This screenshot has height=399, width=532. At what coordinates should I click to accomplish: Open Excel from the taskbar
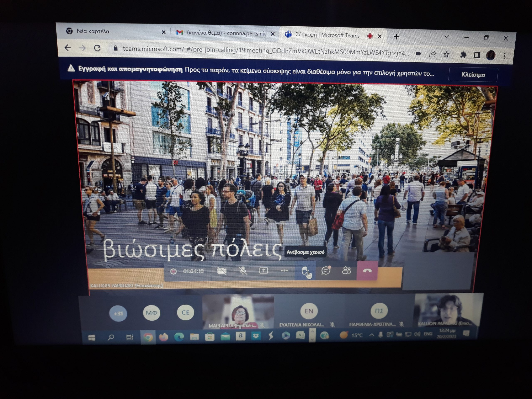pyautogui.click(x=300, y=335)
